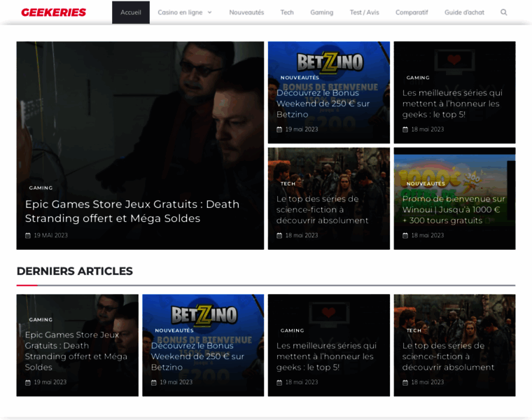Viewport: 532px width, 420px height.
Task: Open the Comparatif menu item
Action: coord(412,13)
